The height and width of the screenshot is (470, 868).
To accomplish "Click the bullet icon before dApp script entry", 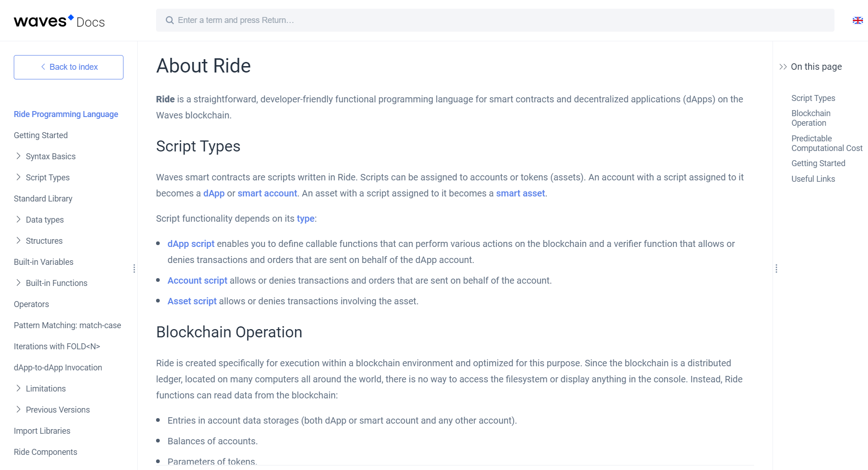I will [157, 244].
